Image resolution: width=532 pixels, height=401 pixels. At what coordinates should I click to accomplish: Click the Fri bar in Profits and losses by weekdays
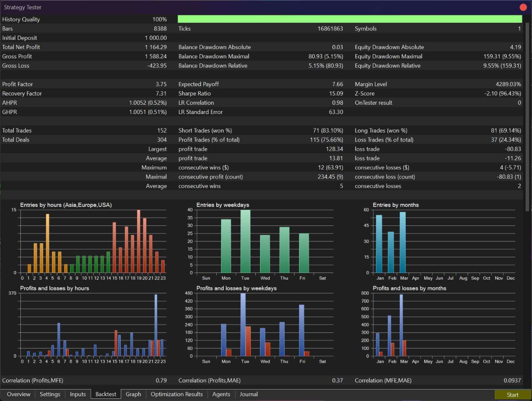point(301,330)
